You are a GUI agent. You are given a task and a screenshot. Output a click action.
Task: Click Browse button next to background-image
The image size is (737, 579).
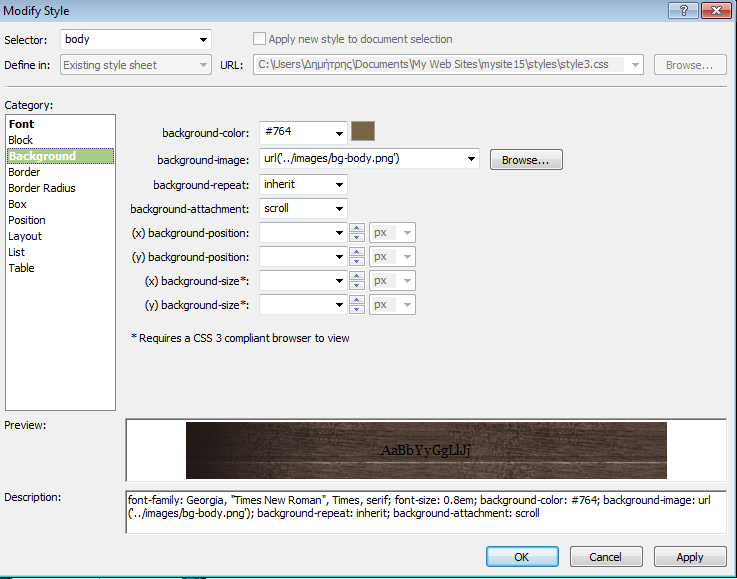[526, 160]
